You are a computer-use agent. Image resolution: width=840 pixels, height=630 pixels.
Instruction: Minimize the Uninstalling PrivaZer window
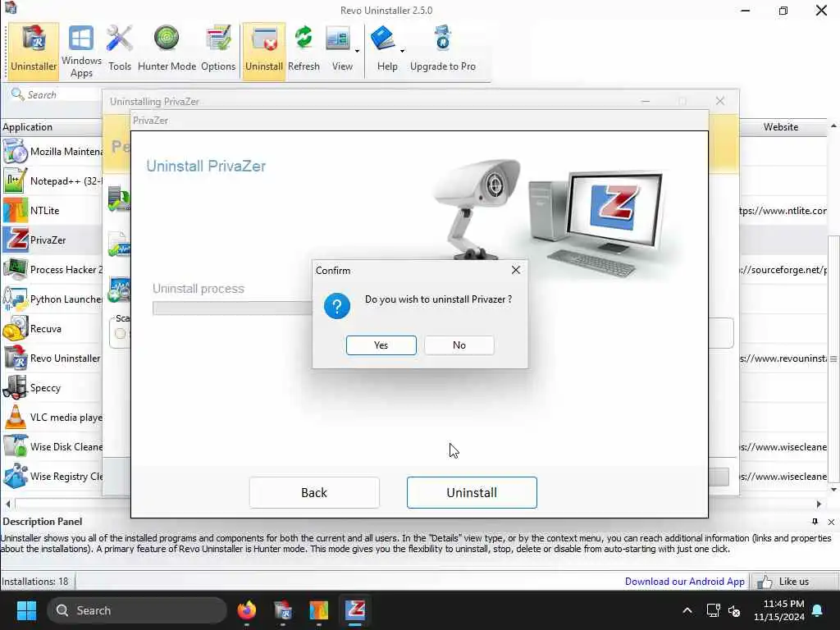646,101
